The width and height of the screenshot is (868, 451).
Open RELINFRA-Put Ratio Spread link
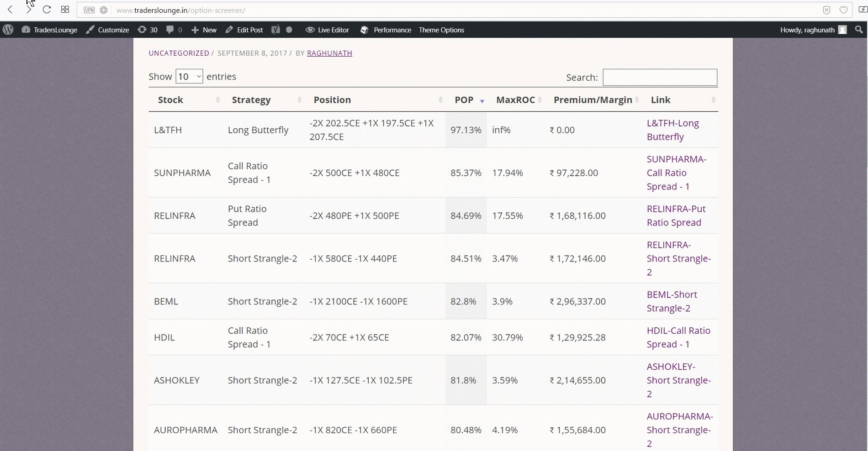pyautogui.click(x=676, y=215)
